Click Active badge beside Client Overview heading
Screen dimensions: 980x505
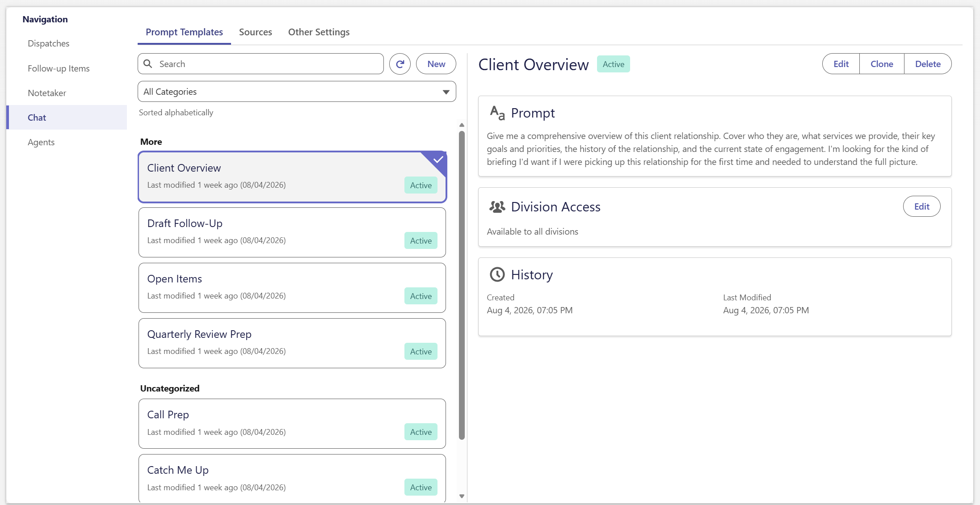[613, 64]
